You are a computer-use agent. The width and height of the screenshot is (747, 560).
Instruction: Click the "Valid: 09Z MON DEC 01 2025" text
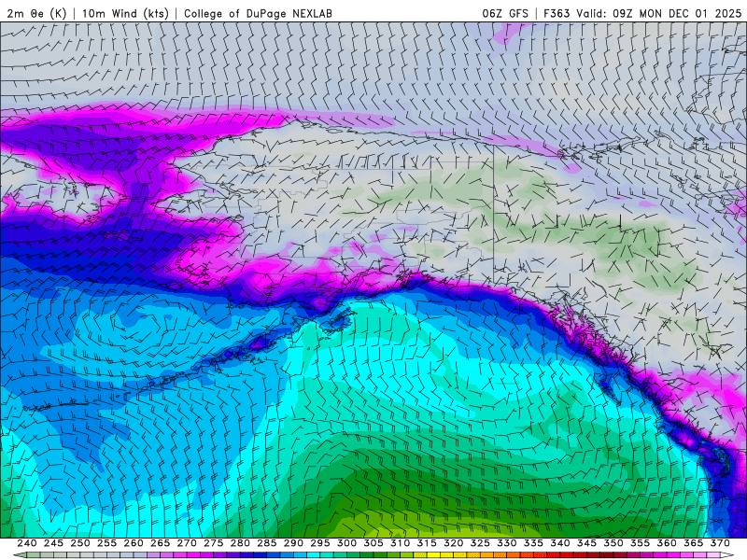coord(659,13)
